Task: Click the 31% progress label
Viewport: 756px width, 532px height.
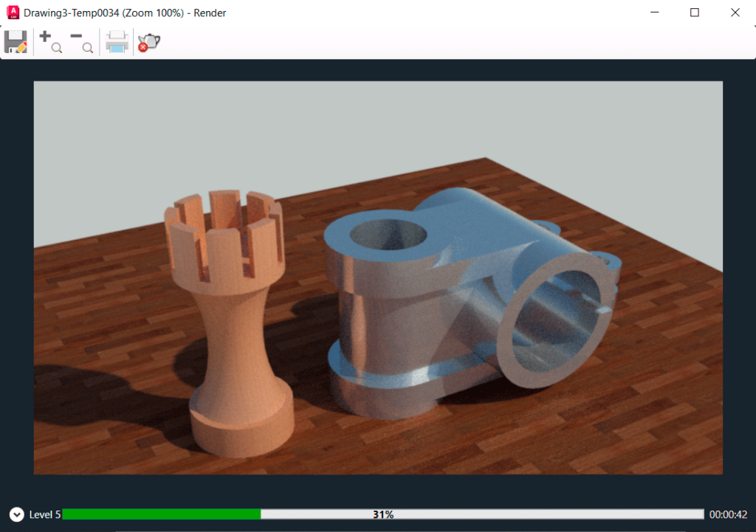Action: click(385, 514)
